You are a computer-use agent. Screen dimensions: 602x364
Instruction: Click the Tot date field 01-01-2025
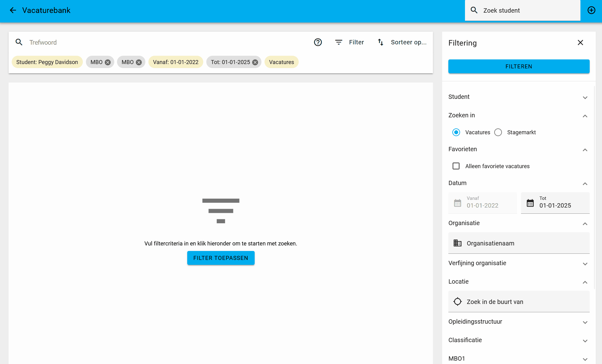pyautogui.click(x=555, y=203)
